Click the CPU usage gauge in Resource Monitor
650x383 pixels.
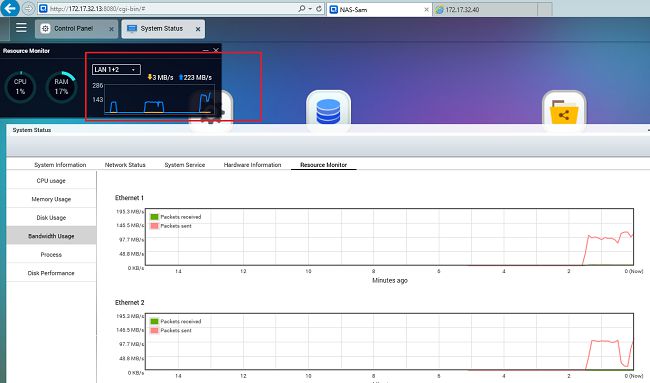pos(20,87)
